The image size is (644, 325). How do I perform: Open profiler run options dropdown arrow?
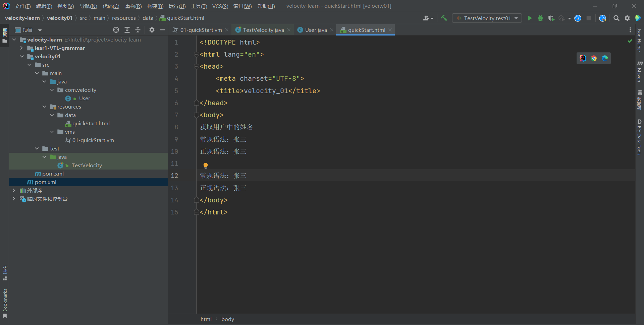click(x=570, y=18)
